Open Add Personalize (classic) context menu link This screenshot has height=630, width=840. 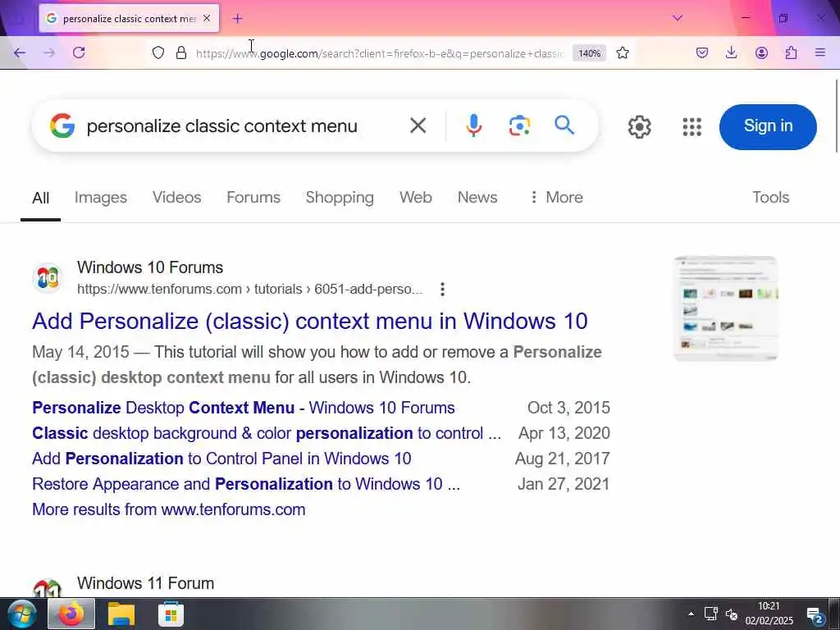pyautogui.click(x=309, y=322)
